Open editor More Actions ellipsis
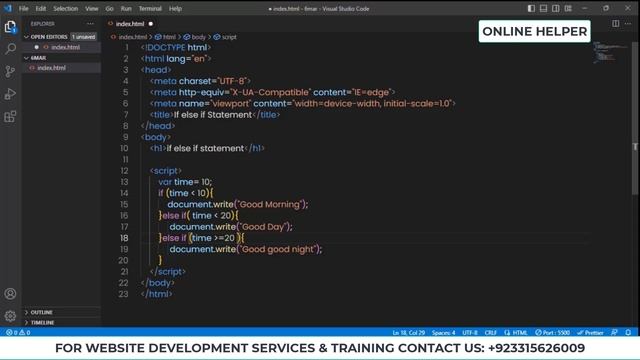 pyautogui.click(x=628, y=24)
